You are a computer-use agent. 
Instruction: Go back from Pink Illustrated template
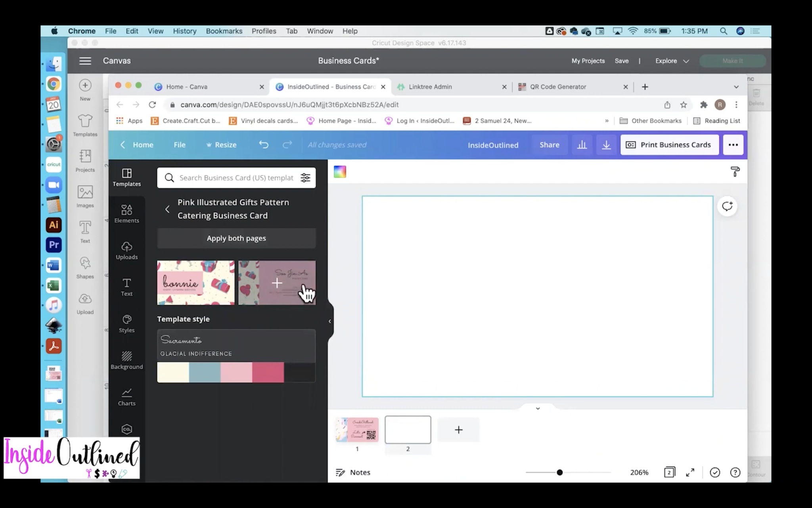(x=167, y=209)
